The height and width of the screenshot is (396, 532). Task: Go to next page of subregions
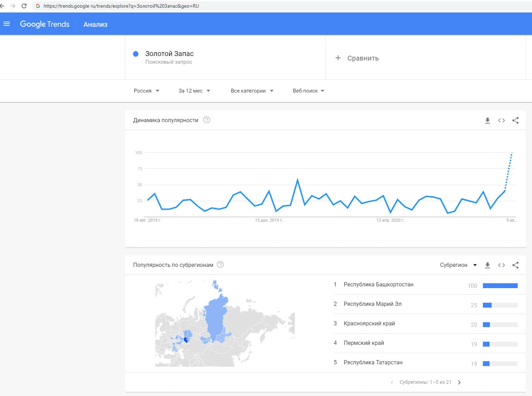point(459,382)
